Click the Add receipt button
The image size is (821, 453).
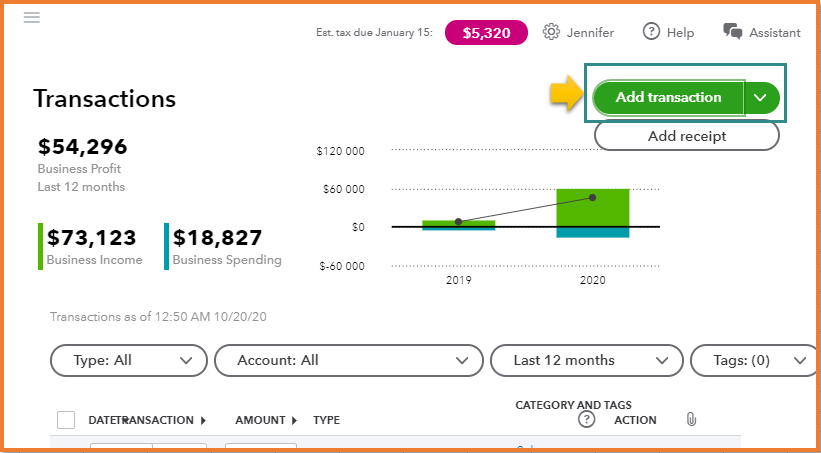pos(686,135)
